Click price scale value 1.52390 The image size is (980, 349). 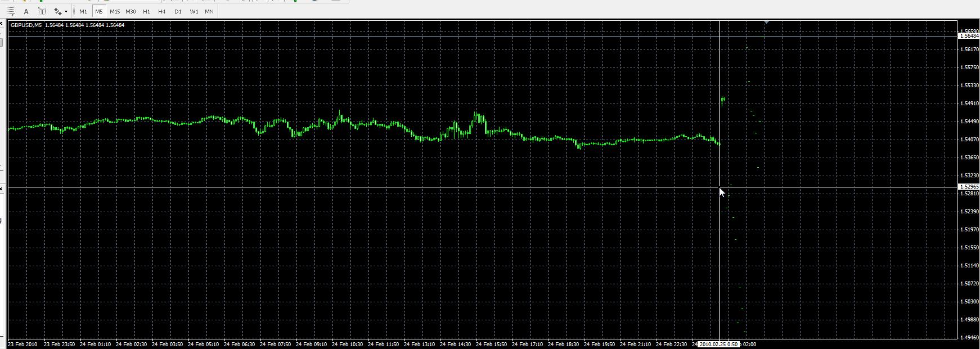point(969,212)
